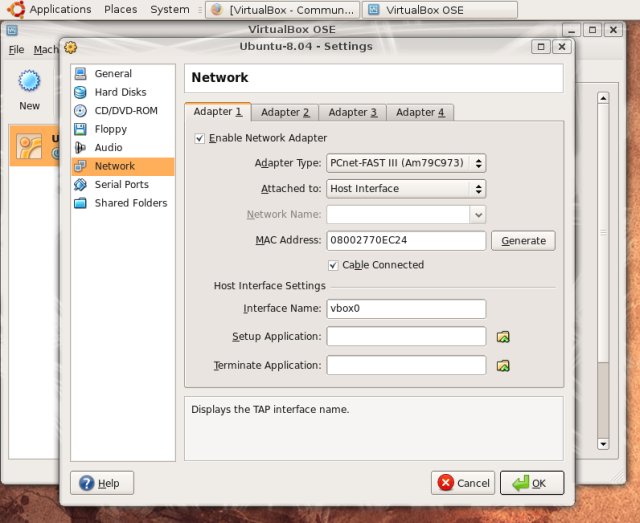Viewport: 640px width, 523px height.
Task: Click the OK button
Action: point(532,483)
